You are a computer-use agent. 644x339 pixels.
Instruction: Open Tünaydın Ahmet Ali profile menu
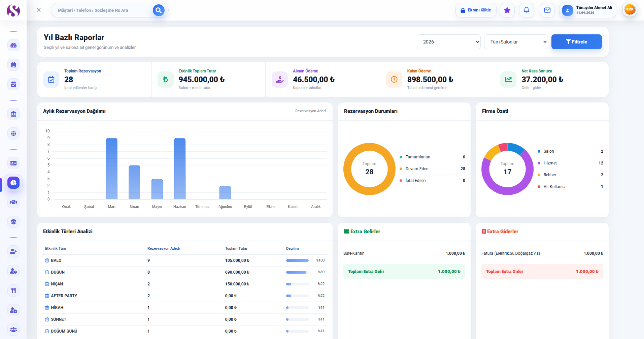(x=588, y=10)
